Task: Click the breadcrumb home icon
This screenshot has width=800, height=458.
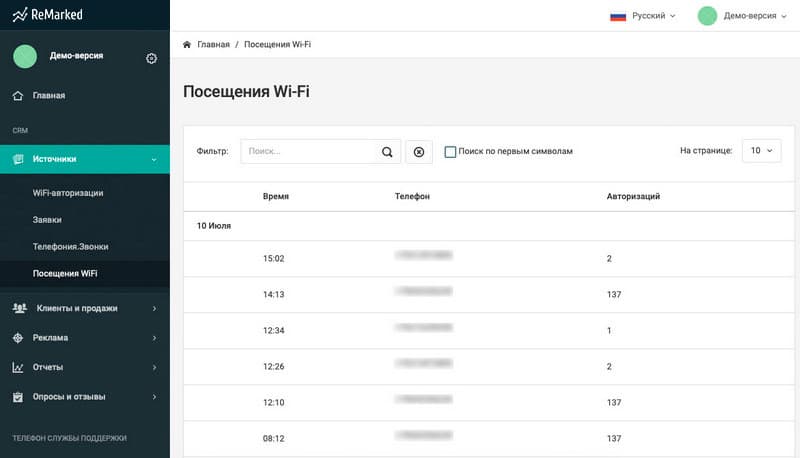Action: click(x=187, y=44)
